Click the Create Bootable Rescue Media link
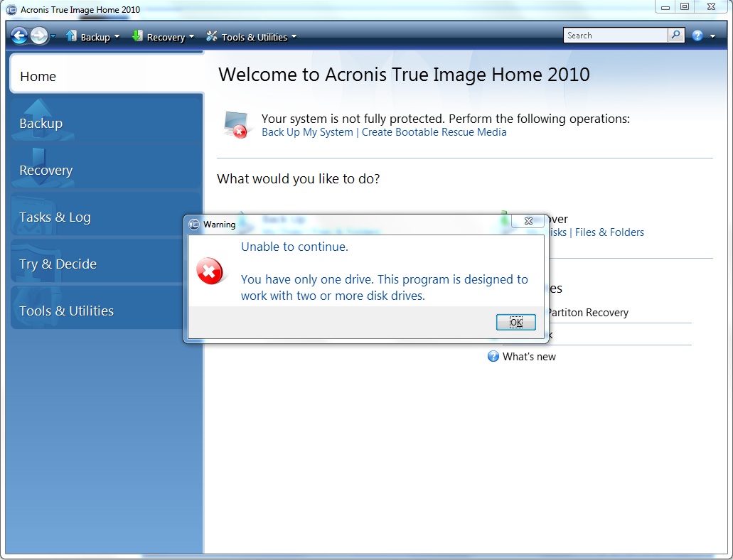This screenshot has height=560, width=733. [x=434, y=132]
